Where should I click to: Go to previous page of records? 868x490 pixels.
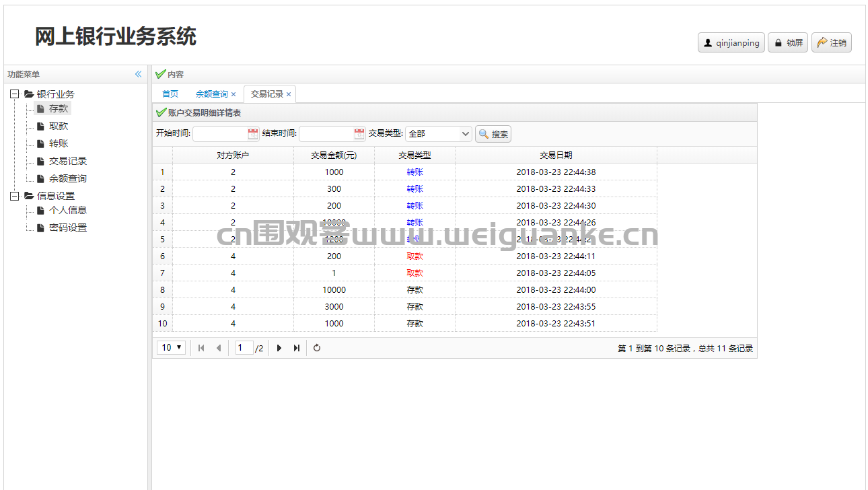pyautogui.click(x=219, y=348)
